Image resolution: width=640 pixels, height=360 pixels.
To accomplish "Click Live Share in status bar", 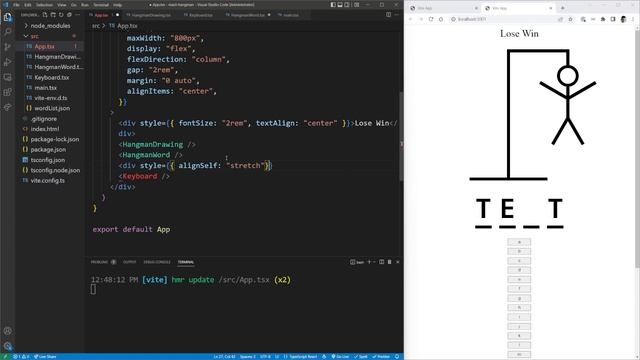I will click(x=45, y=357).
